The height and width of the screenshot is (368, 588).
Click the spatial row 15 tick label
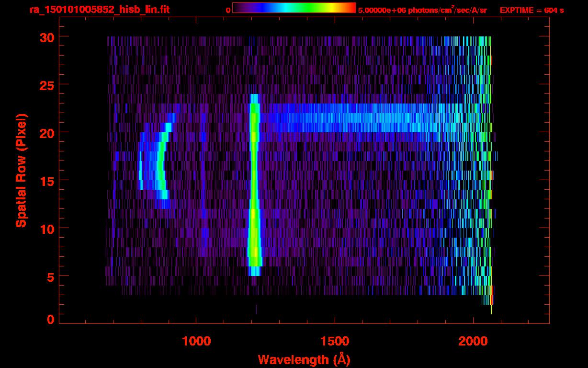[47, 181]
